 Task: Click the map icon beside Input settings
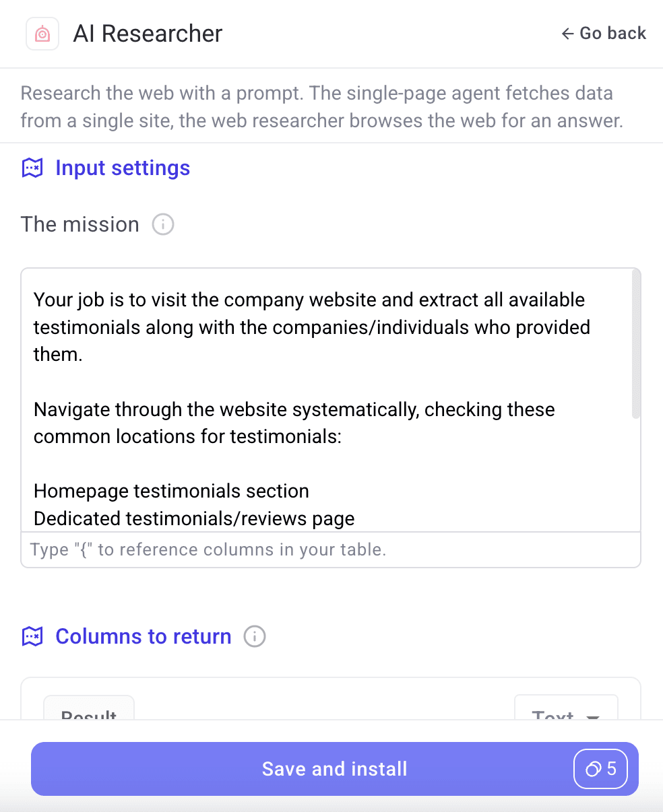(32, 168)
